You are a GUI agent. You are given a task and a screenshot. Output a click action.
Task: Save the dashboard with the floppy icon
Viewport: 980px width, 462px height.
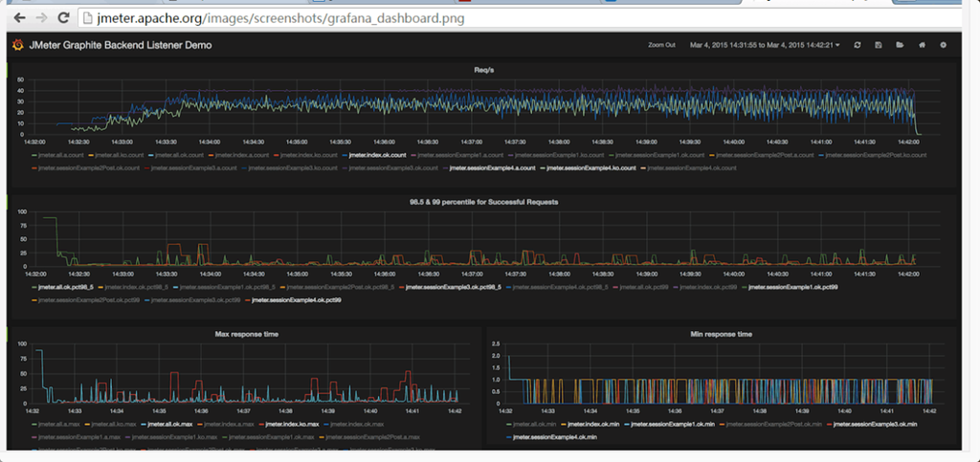pyautogui.click(x=879, y=45)
